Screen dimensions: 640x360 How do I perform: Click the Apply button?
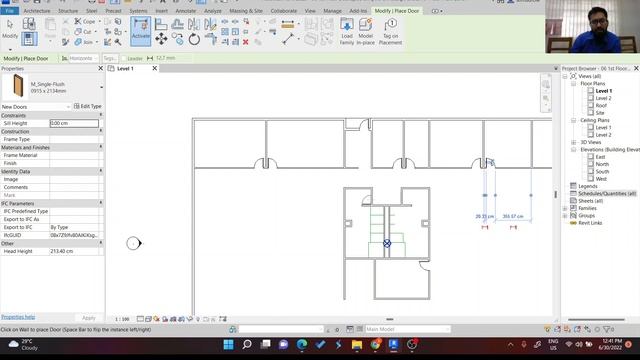coord(89,318)
